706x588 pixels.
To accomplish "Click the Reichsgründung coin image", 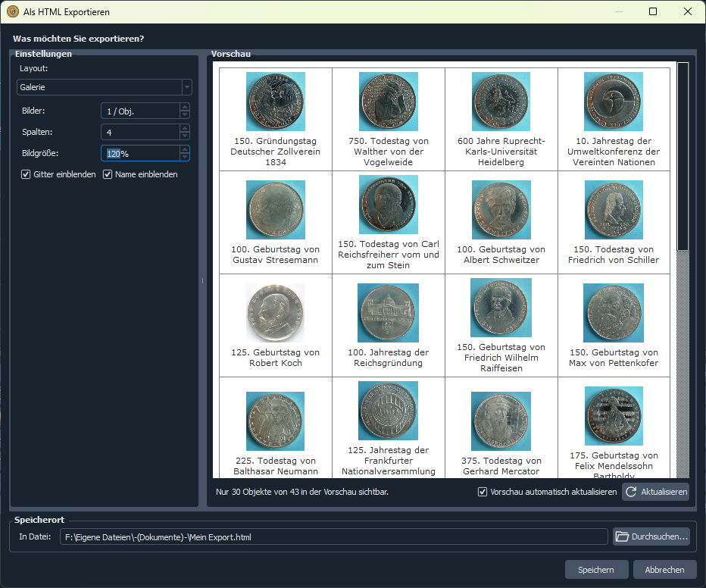I will click(x=388, y=313).
